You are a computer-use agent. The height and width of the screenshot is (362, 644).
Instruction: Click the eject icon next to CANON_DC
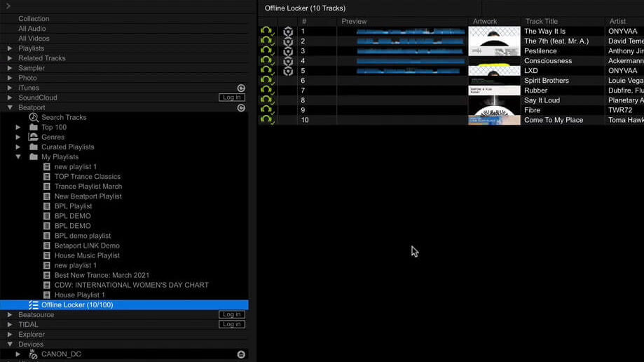pyautogui.click(x=241, y=354)
